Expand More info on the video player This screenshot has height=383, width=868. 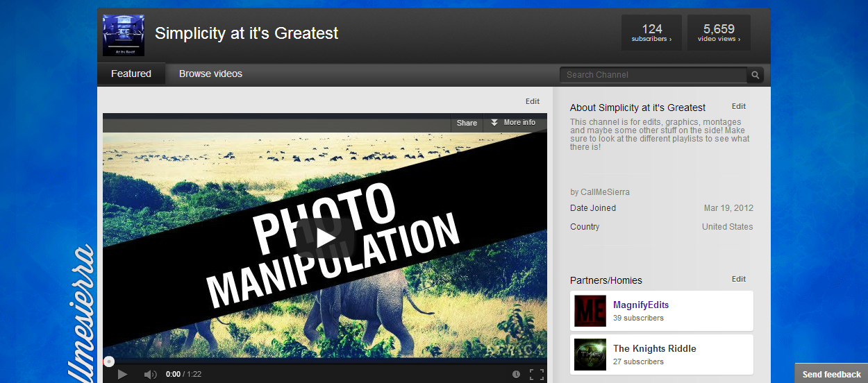[514, 123]
